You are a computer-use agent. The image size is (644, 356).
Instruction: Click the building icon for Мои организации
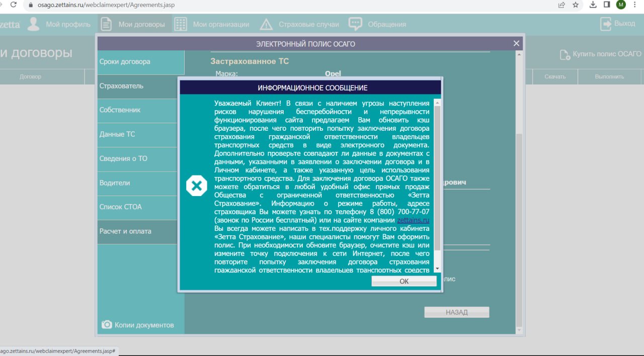180,24
